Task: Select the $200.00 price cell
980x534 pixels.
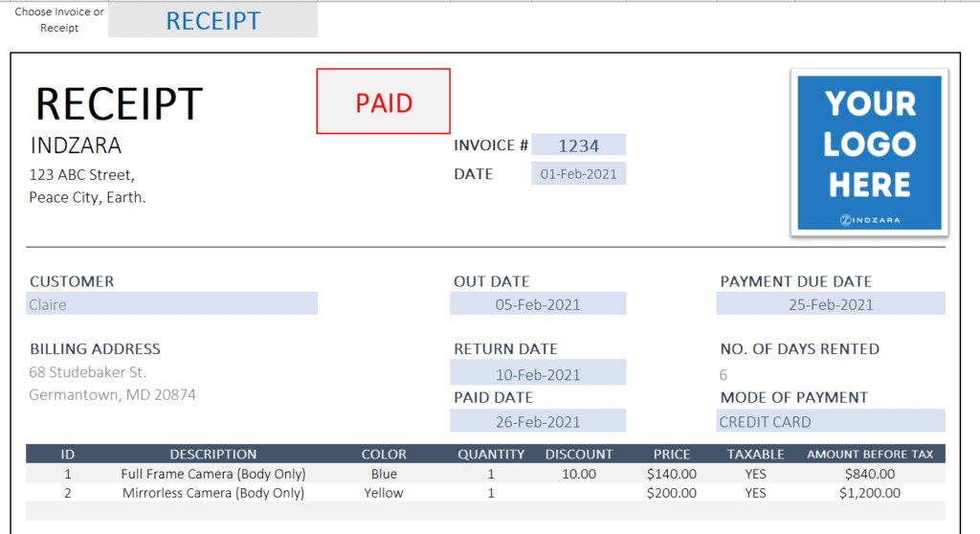Action: 671,493
